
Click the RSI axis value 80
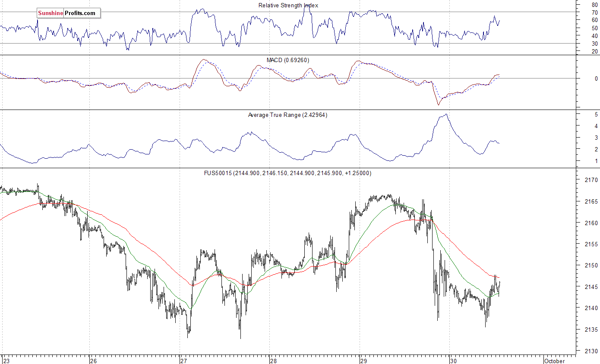595,5
